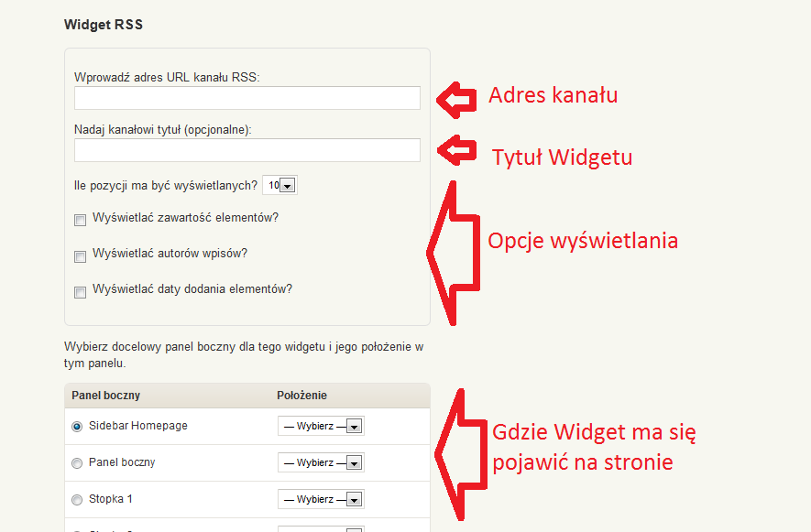Expand the 'Panel boczny' row position dropdown
The height and width of the screenshot is (532, 811).
click(321, 463)
